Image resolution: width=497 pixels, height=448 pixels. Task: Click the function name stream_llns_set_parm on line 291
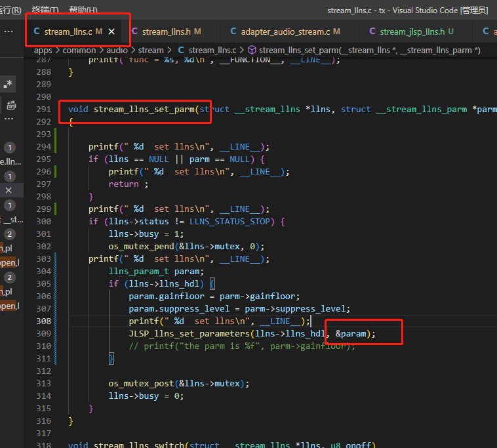point(144,110)
